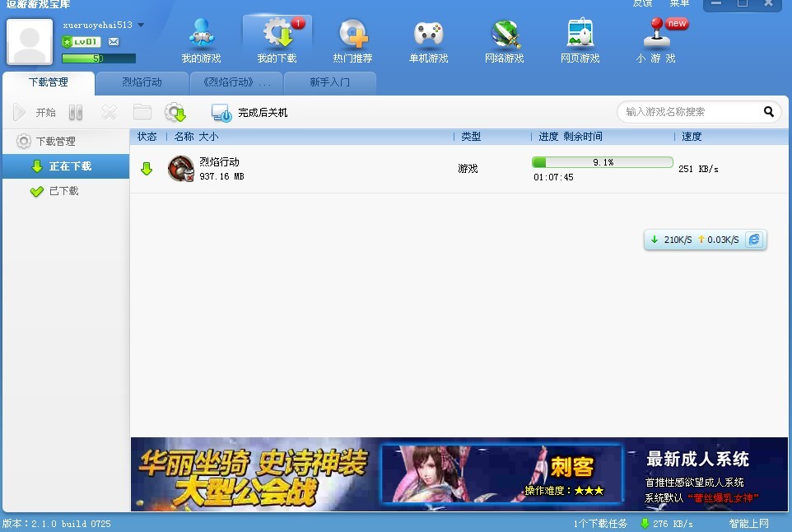The height and width of the screenshot is (532, 792).
Task: Click the 251 KB/s speed value
Action: [x=698, y=169]
